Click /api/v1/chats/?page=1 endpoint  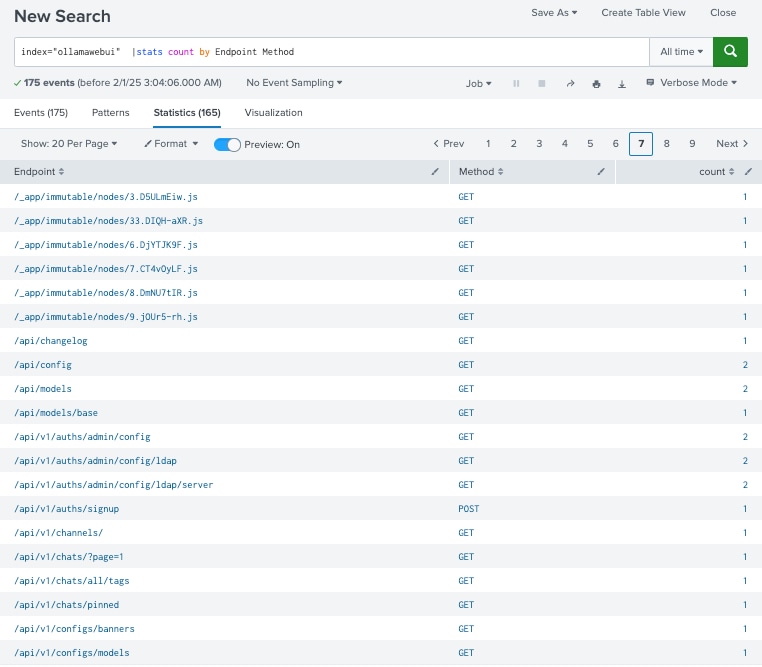69,557
